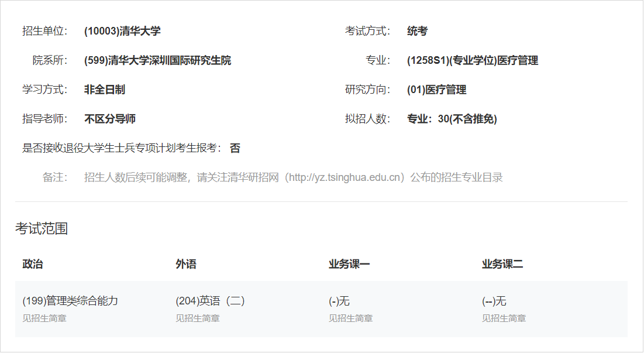
Task: Click the 外语 column header
Action: pyautogui.click(x=185, y=264)
